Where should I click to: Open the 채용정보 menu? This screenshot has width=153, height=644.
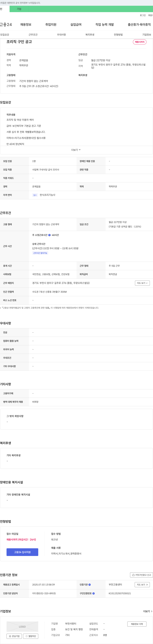26,25
